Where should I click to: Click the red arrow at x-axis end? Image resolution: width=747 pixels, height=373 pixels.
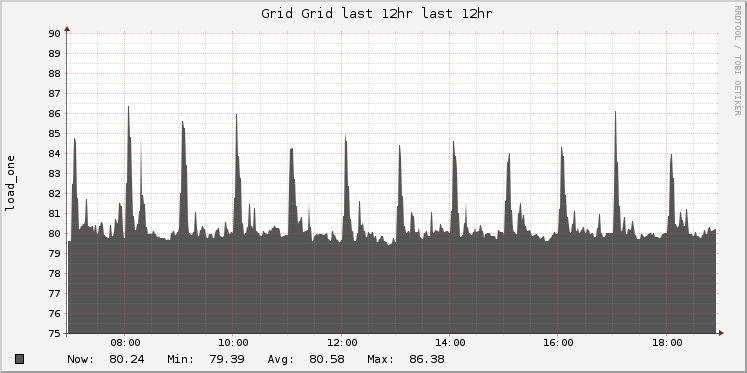721,333
